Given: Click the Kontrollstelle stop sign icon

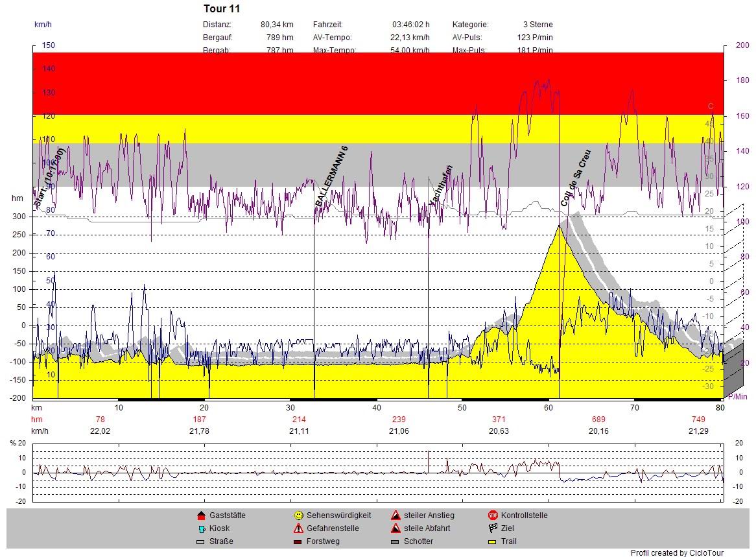Looking at the screenshot, I should tap(493, 516).
